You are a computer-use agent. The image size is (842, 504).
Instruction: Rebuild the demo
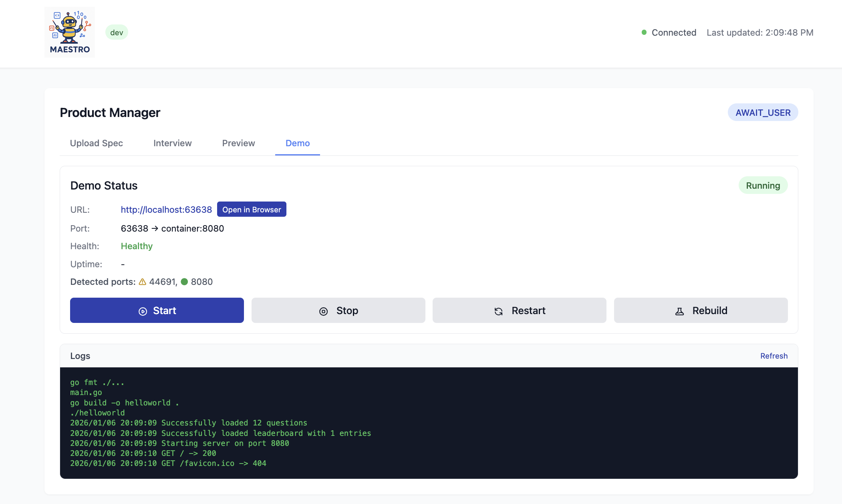click(x=701, y=310)
